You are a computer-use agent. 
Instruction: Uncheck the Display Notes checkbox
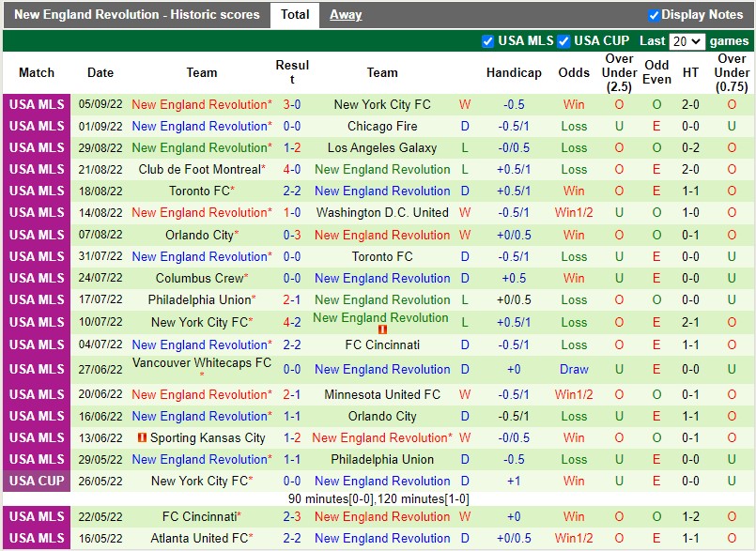[653, 15]
